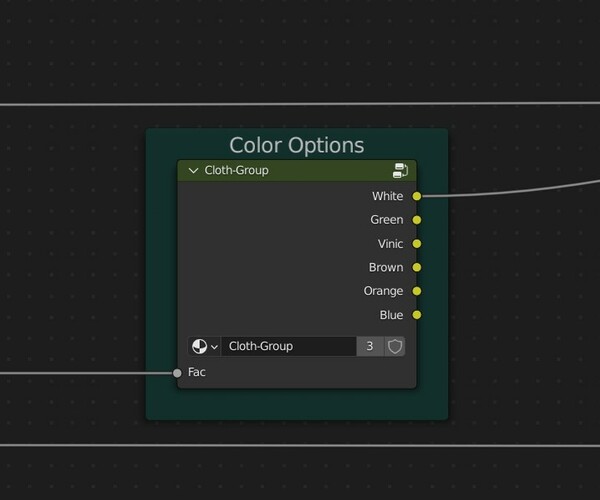
Task: Collapse the Cloth-Group node with its chevron
Action: (x=194, y=171)
